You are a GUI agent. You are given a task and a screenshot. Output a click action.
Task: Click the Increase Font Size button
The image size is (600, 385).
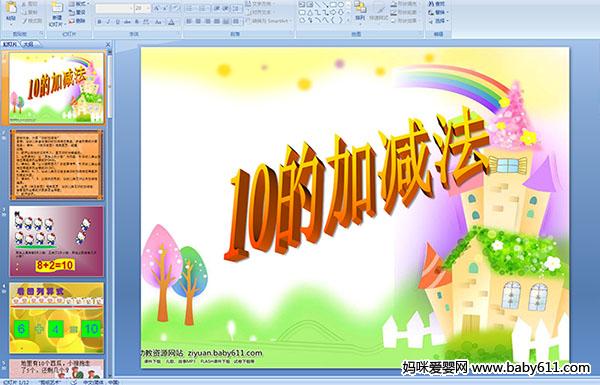[x=157, y=8]
